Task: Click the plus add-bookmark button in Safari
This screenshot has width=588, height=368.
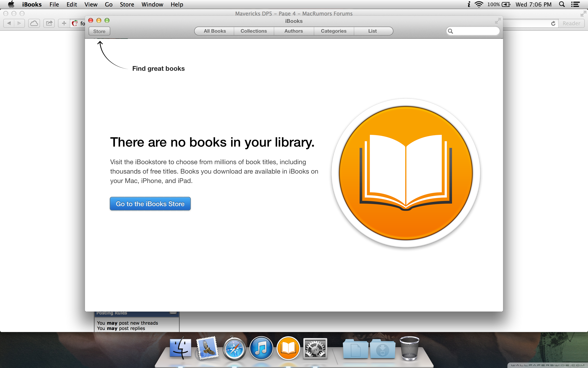Action: tap(64, 23)
